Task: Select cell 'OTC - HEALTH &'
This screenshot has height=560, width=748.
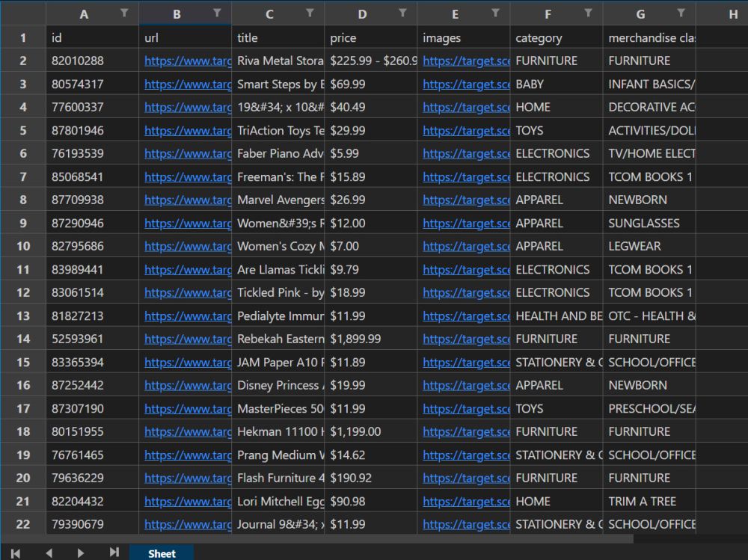Action: [649, 316]
